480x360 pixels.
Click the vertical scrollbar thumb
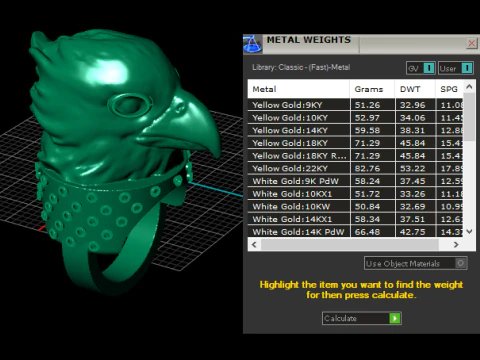pyautogui.click(x=469, y=117)
